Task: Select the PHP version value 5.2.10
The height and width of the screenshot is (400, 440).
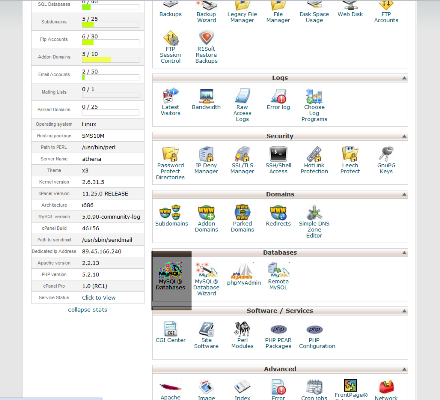Action: [x=91, y=275]
